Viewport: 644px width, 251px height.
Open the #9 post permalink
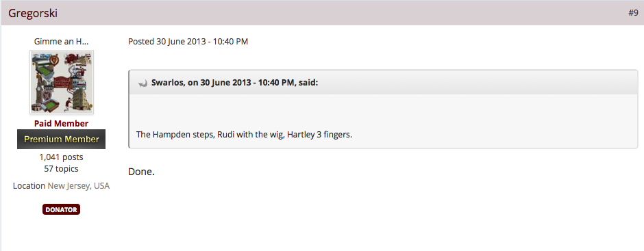[633, 13]
